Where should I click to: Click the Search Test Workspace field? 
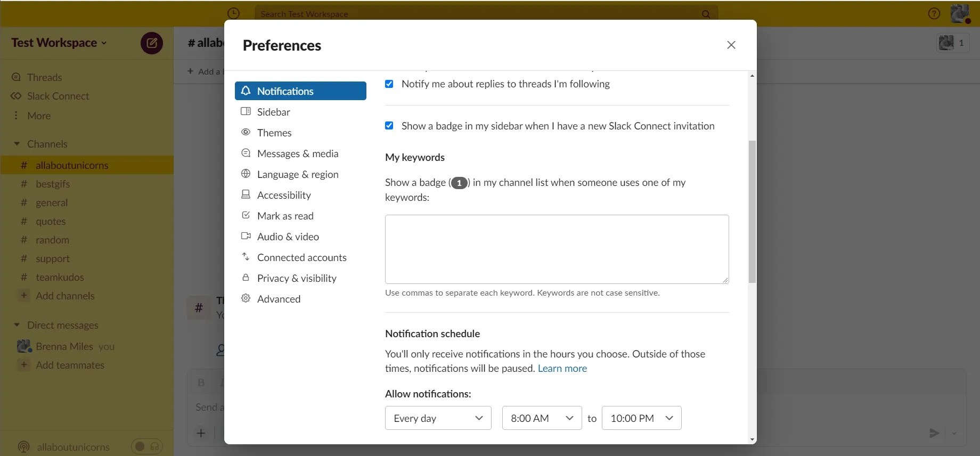click(486, 14)
